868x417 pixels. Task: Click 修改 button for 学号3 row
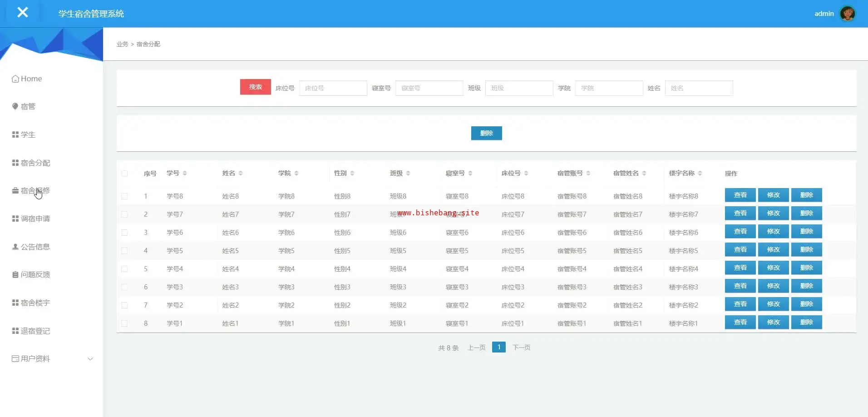point(773,286)
